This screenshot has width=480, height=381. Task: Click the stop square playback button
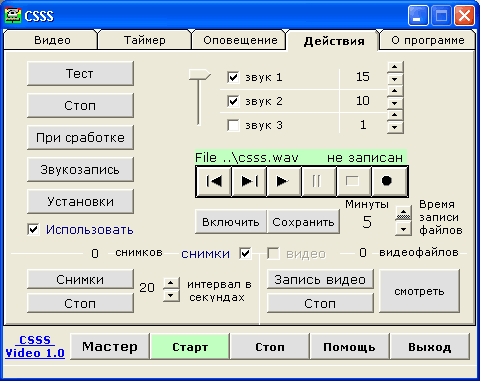click(354, 181)
